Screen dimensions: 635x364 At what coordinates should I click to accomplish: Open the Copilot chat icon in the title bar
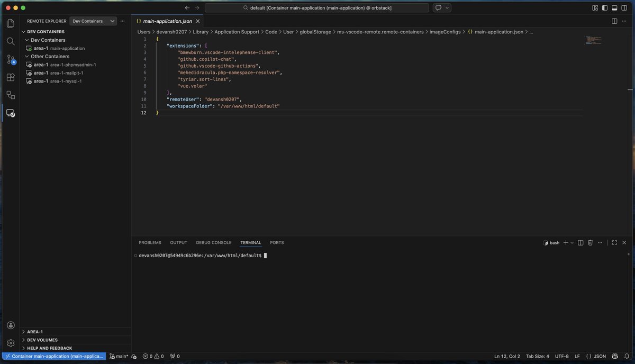tap(438, 8)
